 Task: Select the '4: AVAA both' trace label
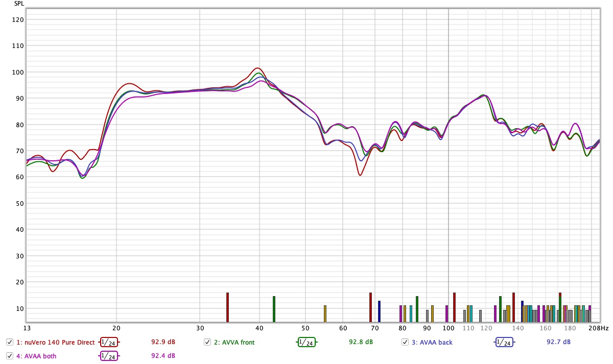point(37,356)
